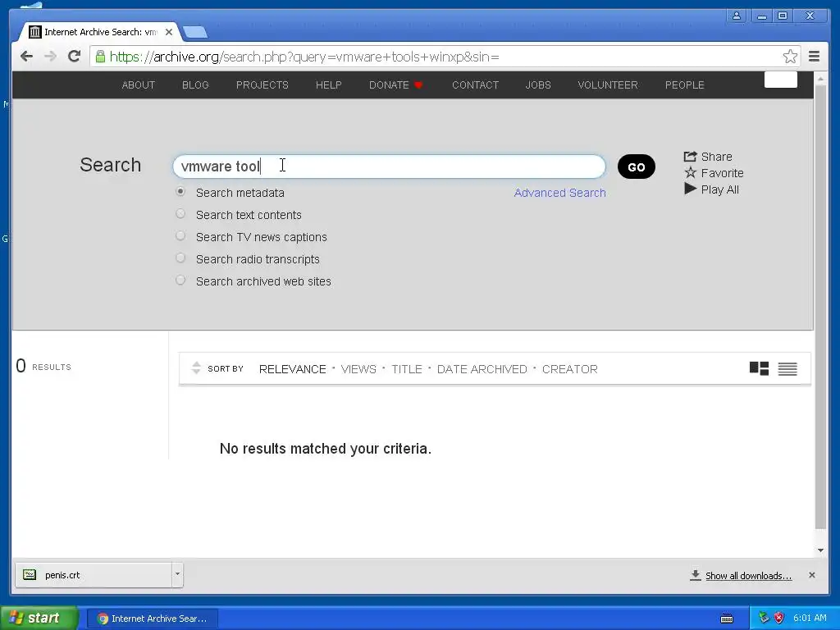Viewport: 840px width, 630px height.
Task: Click the address bar URL
Action: 304,57
